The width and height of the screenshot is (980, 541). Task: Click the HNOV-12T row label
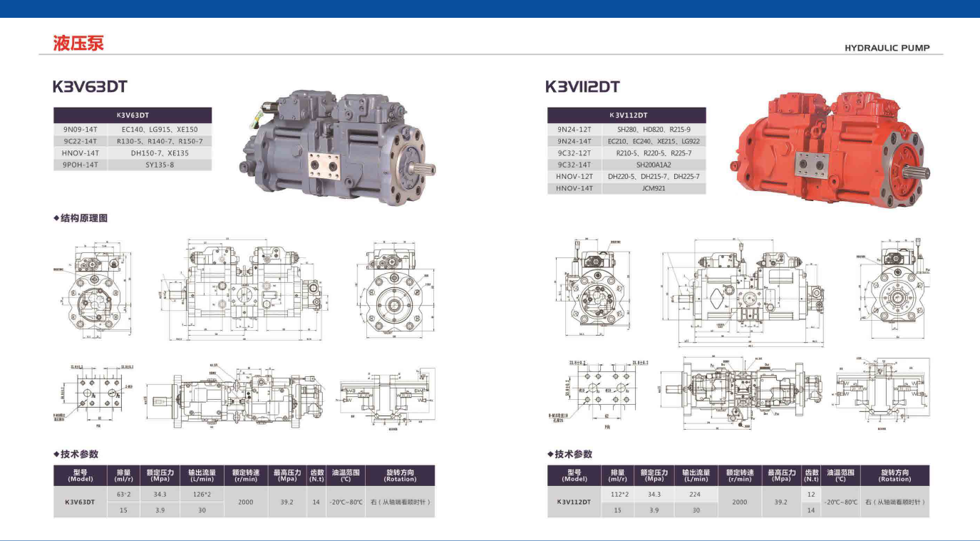(574, 176)
